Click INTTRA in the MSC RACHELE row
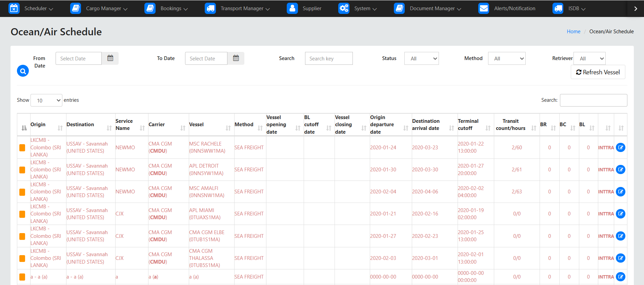 [x=606, y=148]
